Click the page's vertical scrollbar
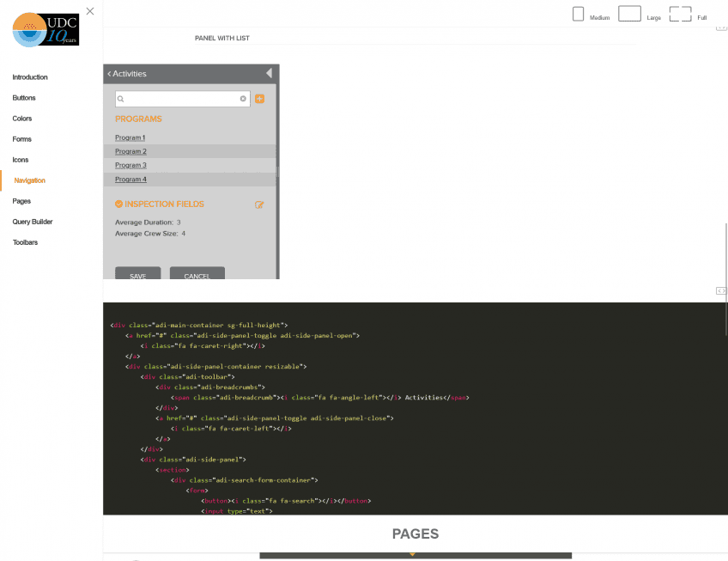The width and height of the screenshot is (728, 561). [725, 279]
